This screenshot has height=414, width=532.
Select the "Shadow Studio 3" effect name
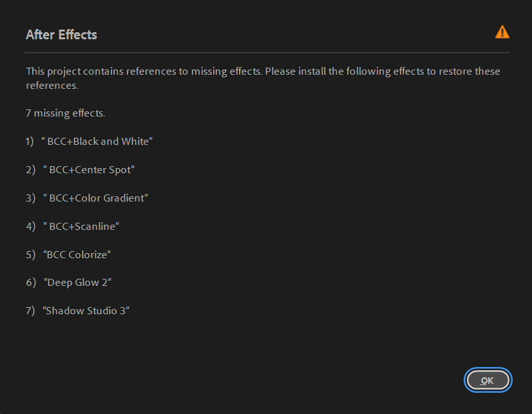click(86, 310)
